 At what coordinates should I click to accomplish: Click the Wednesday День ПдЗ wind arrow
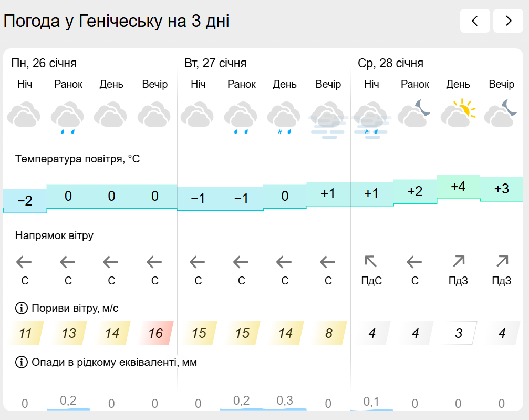coord(458,261)
